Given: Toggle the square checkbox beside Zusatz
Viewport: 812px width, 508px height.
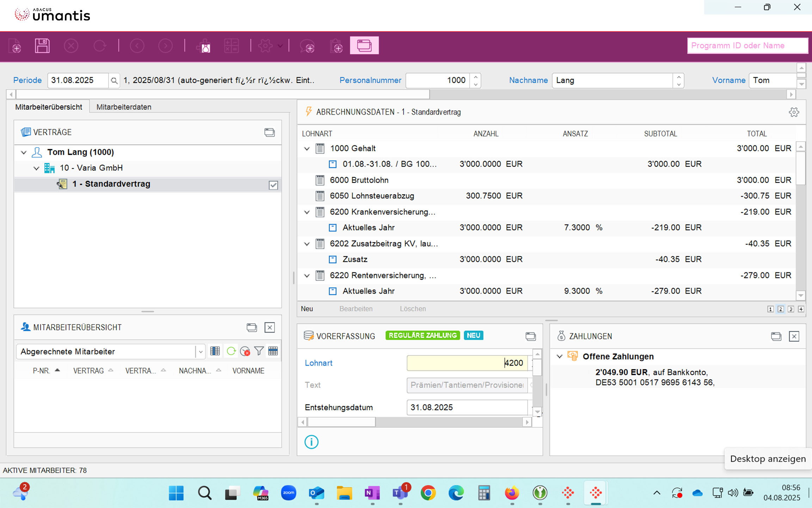Looking at the screenshot, I should [x=332, y=260].
